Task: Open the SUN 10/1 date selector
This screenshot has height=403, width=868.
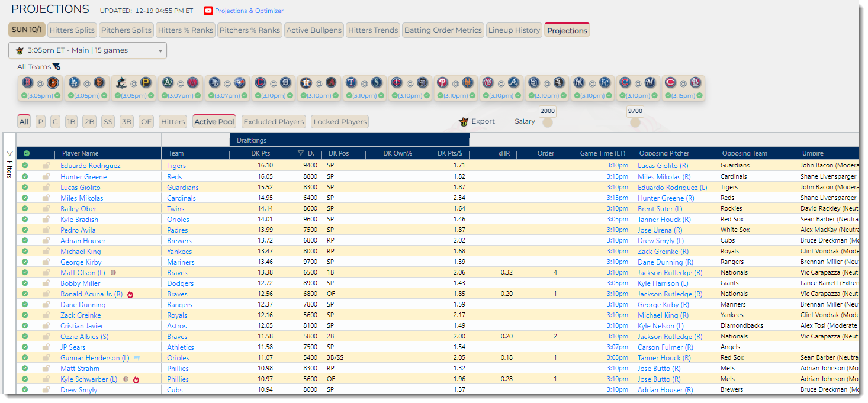Action: (x=27, y=30)
